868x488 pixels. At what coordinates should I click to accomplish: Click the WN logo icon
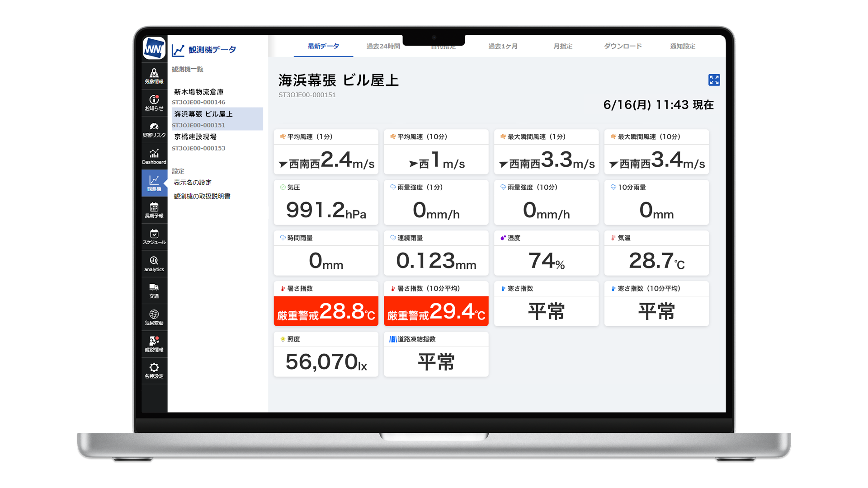[154, 48]
